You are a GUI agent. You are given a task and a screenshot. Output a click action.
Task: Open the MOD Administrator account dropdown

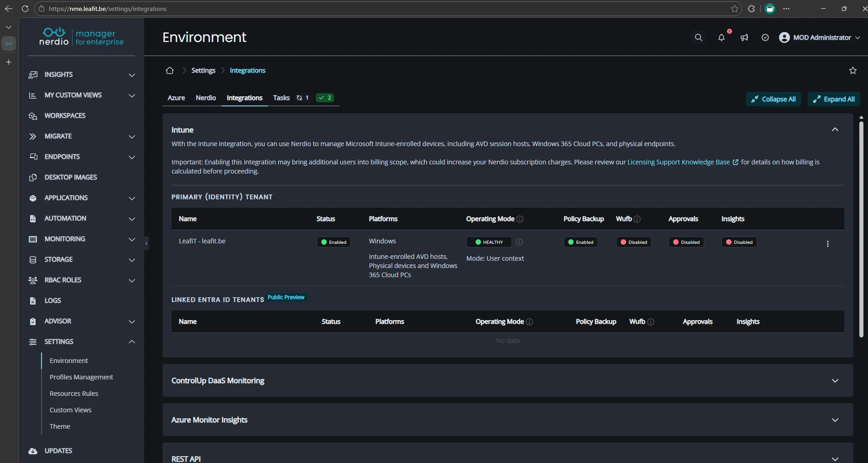(819, 37)
